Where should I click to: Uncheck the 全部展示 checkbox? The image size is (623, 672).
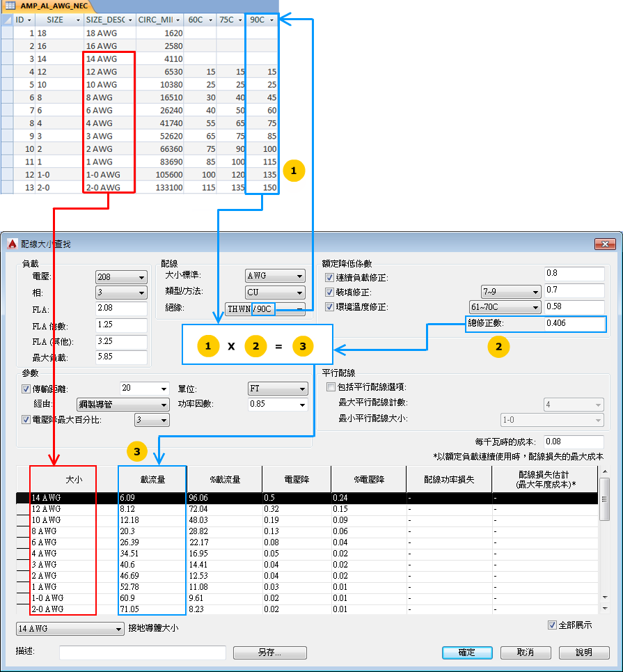click(552, 625)
